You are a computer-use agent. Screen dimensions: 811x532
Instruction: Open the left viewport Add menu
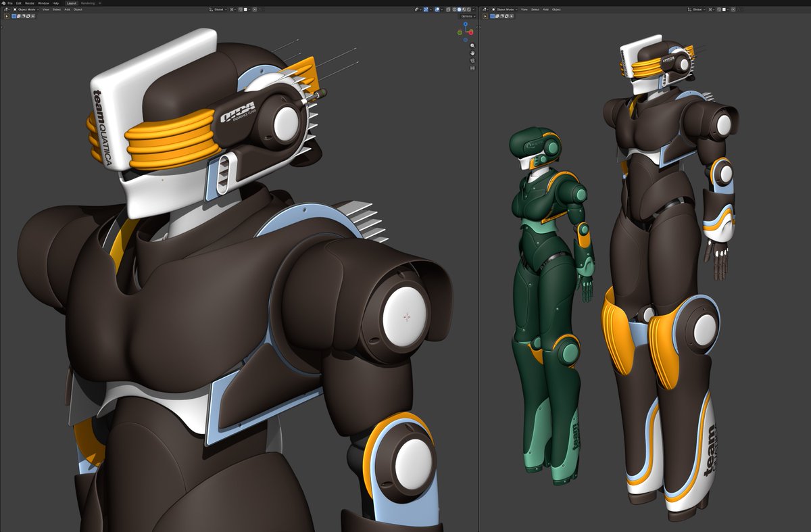67,9
